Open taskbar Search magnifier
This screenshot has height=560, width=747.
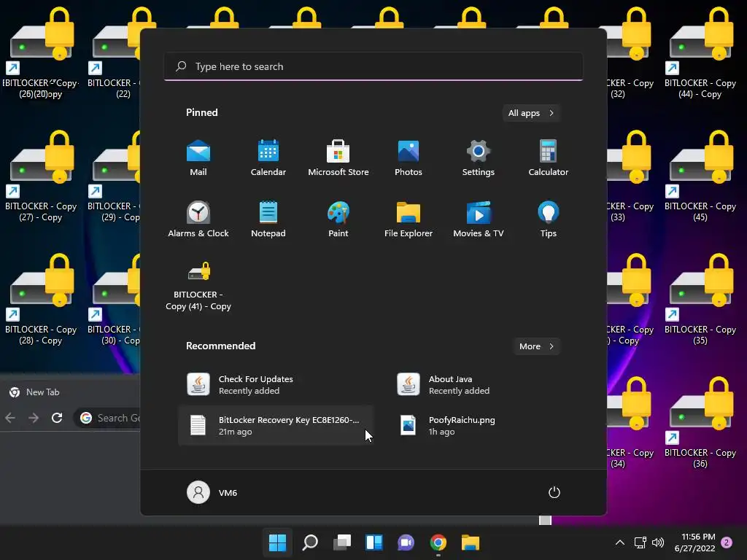(309, 542)
